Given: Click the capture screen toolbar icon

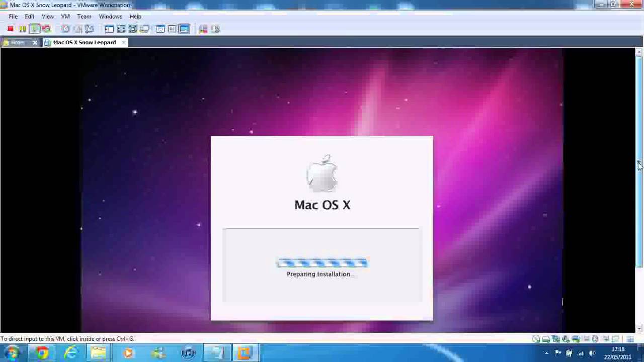Looking at the screenshot, I should click(x=203, y=29).
